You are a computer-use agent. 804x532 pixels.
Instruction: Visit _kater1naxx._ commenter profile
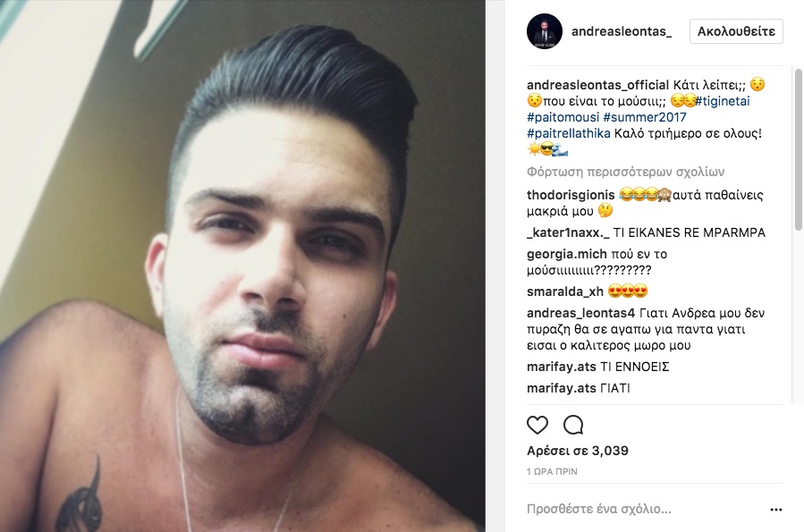pyautogui.click(x=568, y=232)
